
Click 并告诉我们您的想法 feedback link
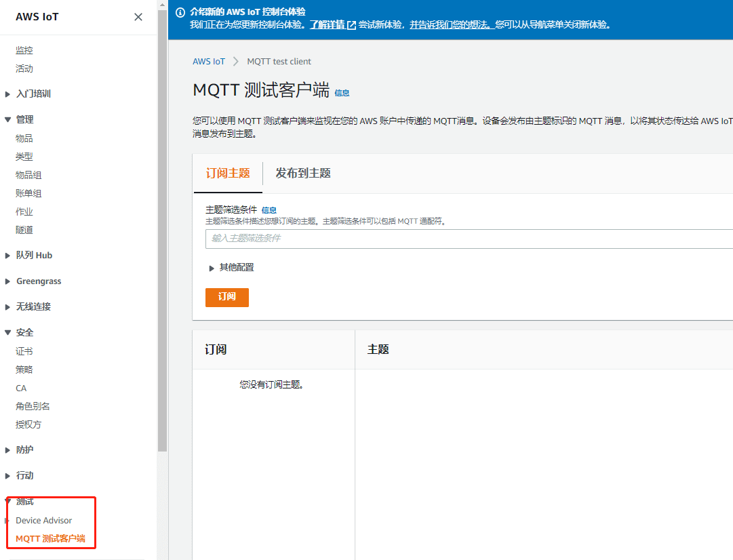click(x=452, y=25)
